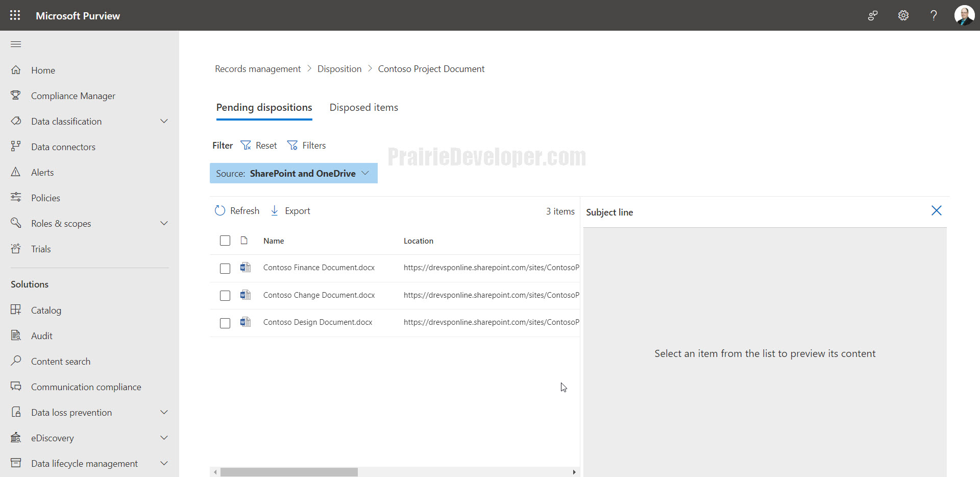Click the Word icon for Contoso Design Document
This screenshot has height=477, width=980.
[245, 322]
